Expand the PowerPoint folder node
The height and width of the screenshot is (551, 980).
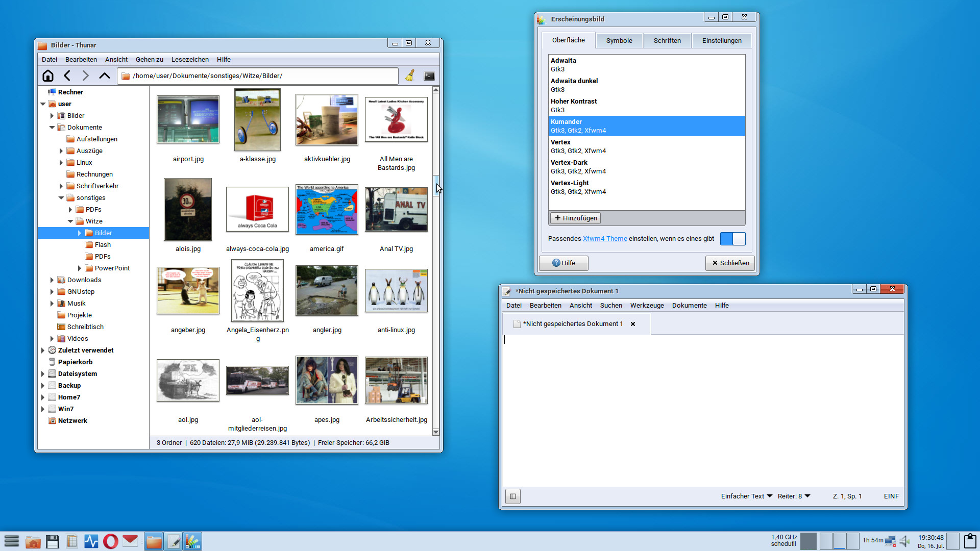(80, 268)
